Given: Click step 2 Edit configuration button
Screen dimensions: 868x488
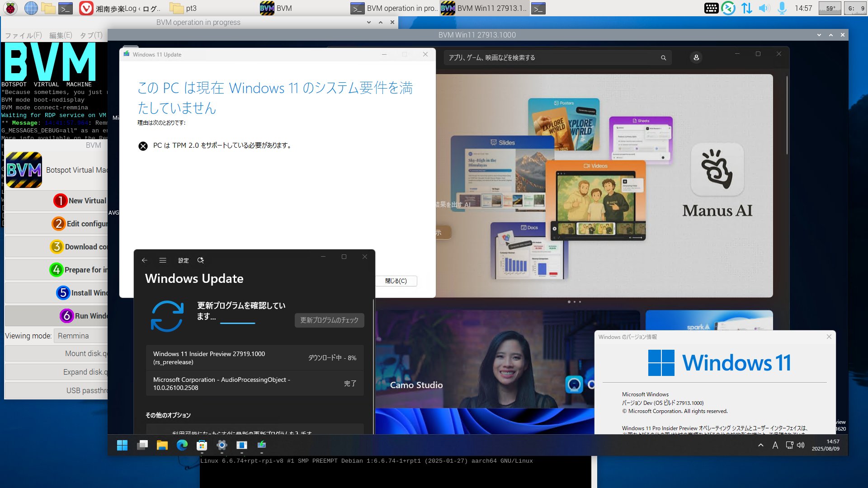Looking at the screenshot, I should coord(57,224).
